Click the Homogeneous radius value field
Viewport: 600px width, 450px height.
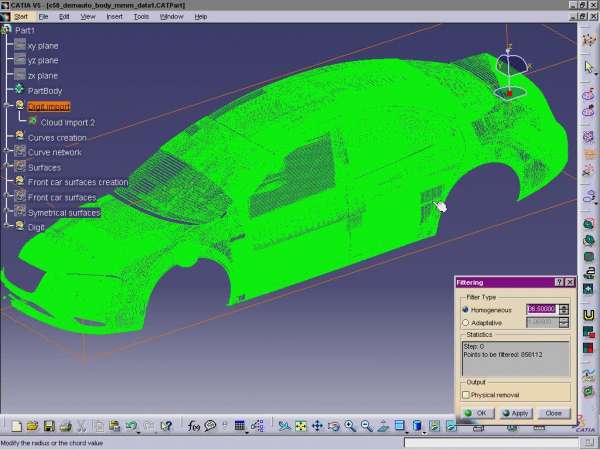click(x=541, y=310)
